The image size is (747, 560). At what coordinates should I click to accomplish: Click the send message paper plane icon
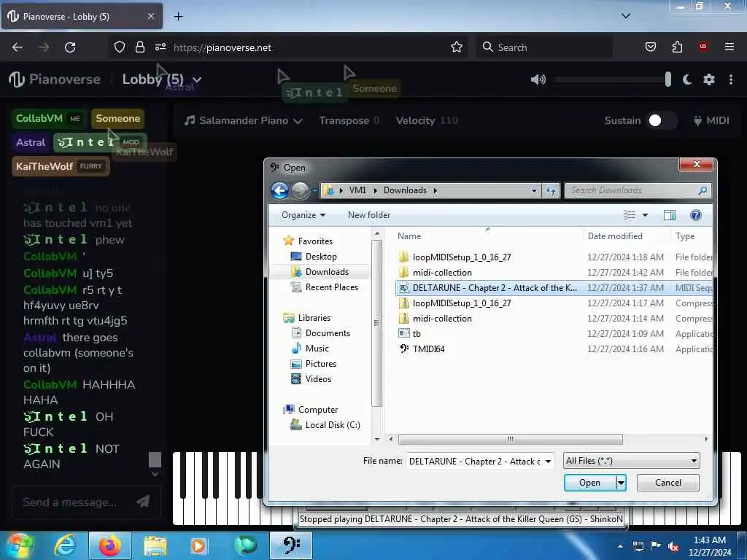(143, 501)
